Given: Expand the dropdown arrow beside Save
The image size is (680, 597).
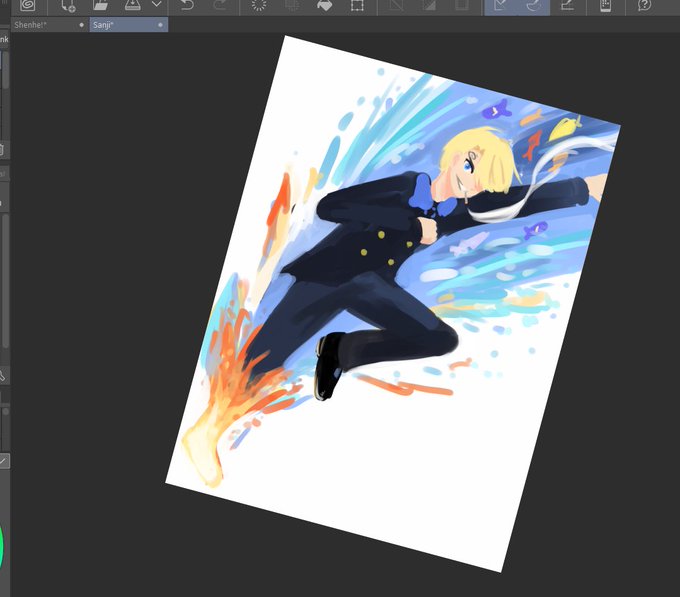Looking at the screenshot, I should [157, 4].
